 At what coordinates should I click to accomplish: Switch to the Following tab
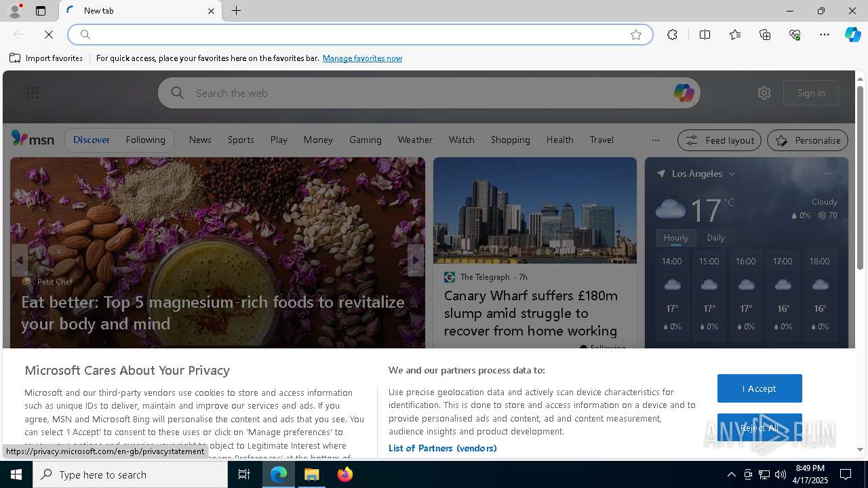pyautogui.click(x=145, y=140)
